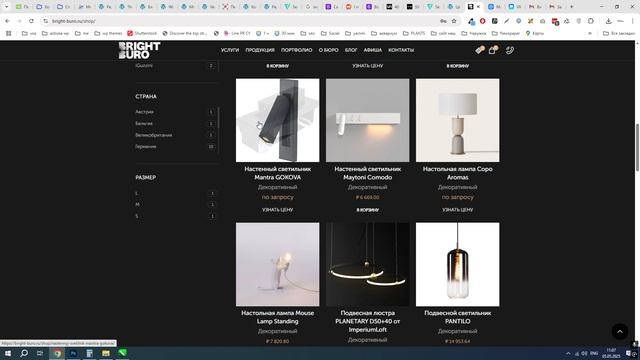Open the Copo Aromas table lamp image
The image size is (640, 360).
pyautogui.click(x=458, y=120)
